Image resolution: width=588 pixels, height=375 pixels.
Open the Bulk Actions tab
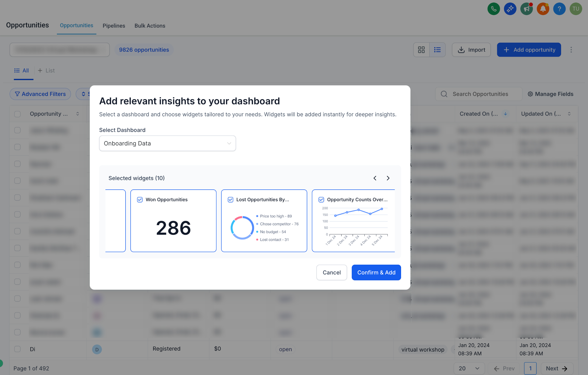pos(150,26)
